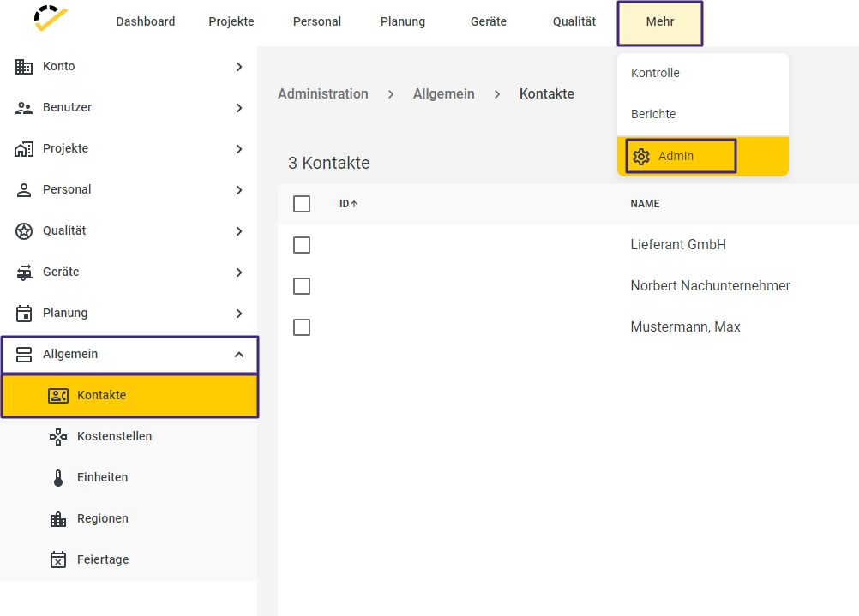Click the Einheiten thermometer icon
The image size is (859, 616).
[58, 478]
